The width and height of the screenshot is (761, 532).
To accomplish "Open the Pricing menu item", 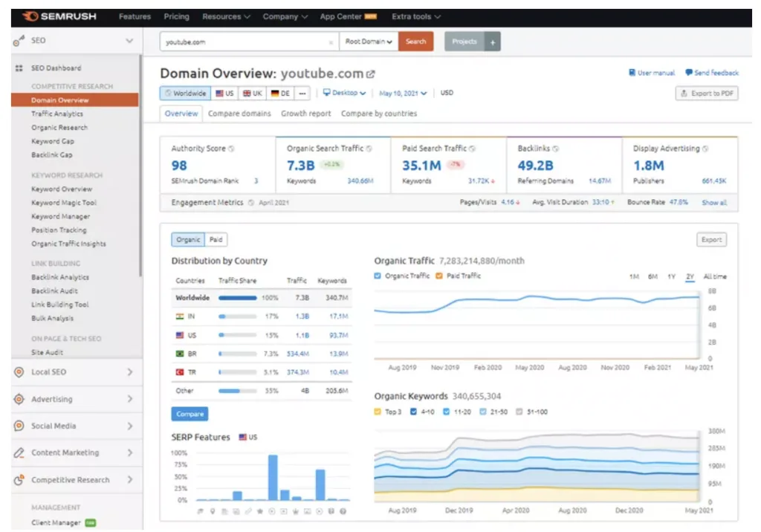I will (x=177, y=17).
